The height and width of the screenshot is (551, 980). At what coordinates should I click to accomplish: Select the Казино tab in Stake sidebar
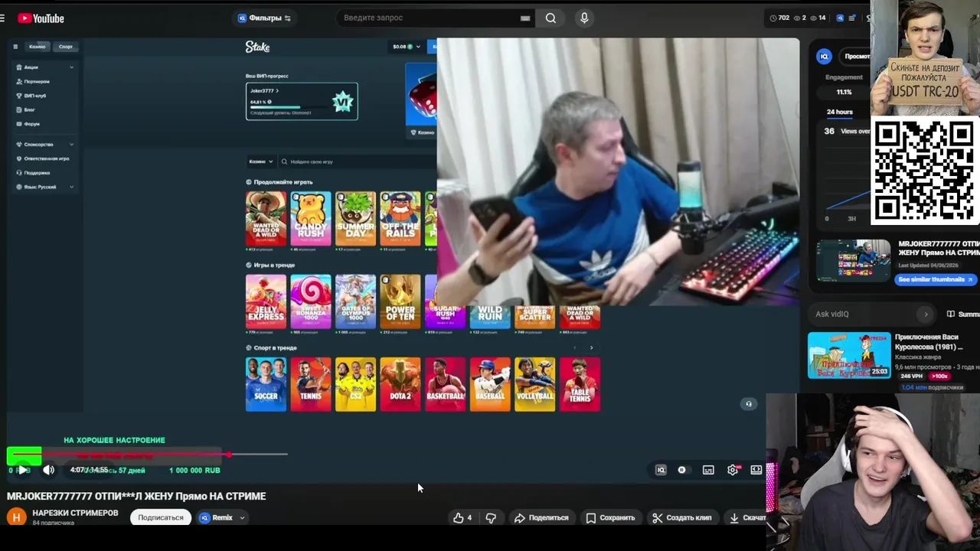37,47
